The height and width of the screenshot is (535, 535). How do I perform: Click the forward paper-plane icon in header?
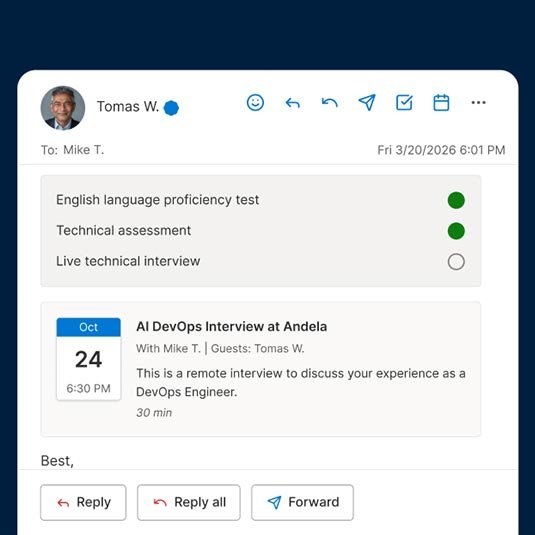click(x=367, y=102)
